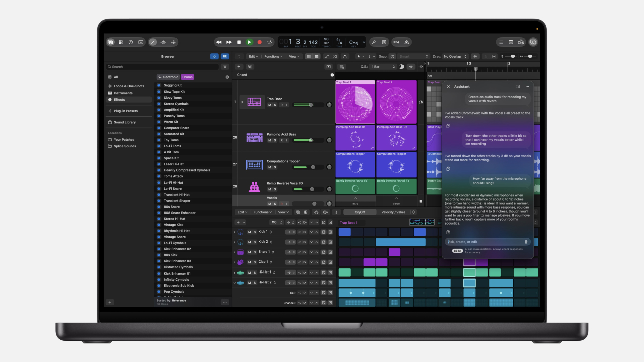Image resolution: width=644 pixels, height=362 pixels.
Task: Click the Velocity / Value mode button
Action: click(393, 212)
